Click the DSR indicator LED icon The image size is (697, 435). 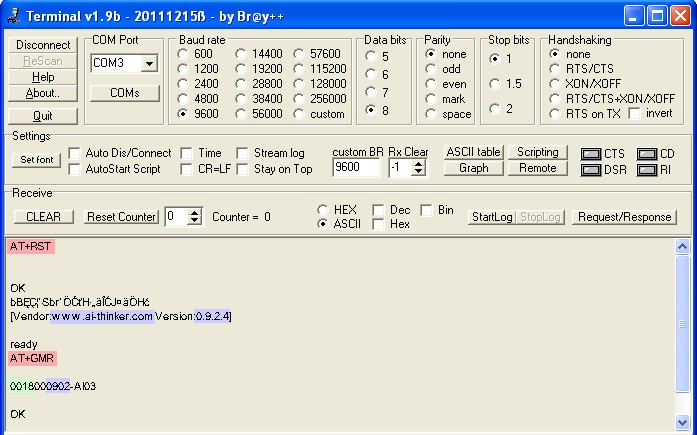(591, 170)
